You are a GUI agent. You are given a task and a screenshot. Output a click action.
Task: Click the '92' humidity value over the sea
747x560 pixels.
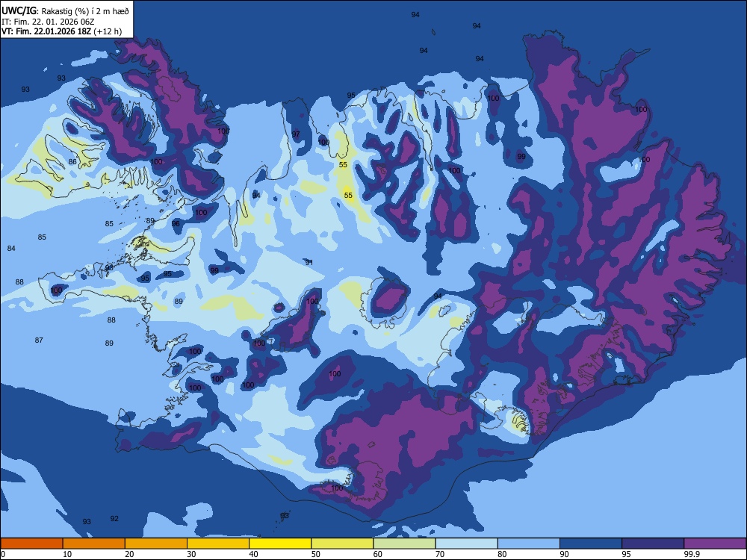[x=114, y=519]
